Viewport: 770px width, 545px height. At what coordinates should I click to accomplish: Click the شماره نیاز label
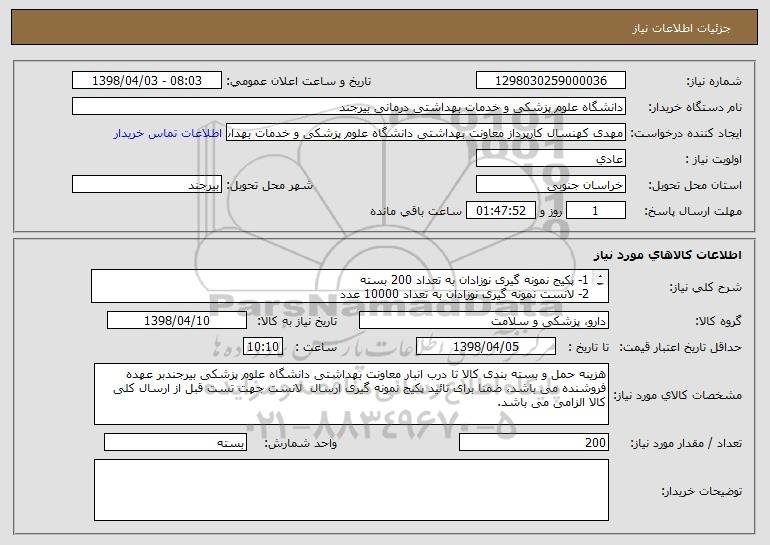pos(714,81)
